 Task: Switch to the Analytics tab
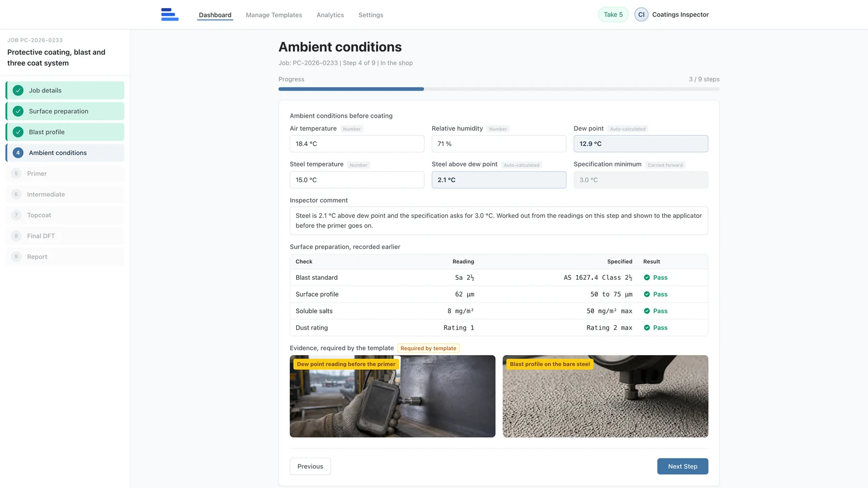(330, 15)
